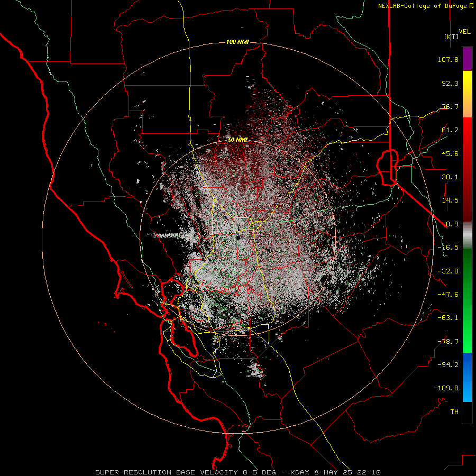Click the -0.9 legend value

[x=450, y=224]
